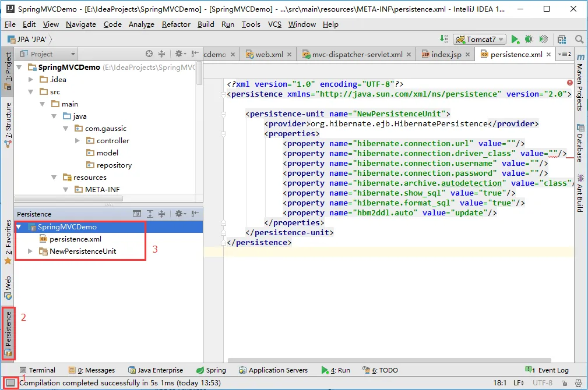Collapse SpringMVCDemo in Persistence panel
Screen dimensions: 588x390
coord(19,227)
